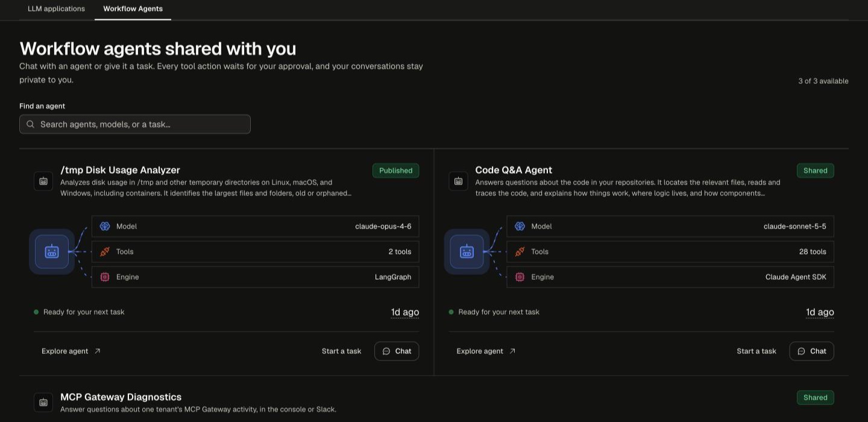Click the Code Q&A Agent description text
Viewport: 868px width, 422px height.
point(627,187)
